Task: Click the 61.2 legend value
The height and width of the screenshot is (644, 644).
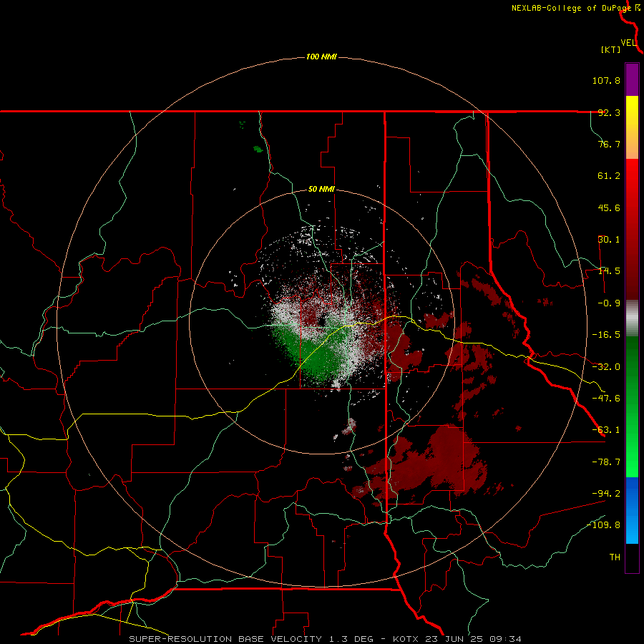Action: (x=609, y=176)
